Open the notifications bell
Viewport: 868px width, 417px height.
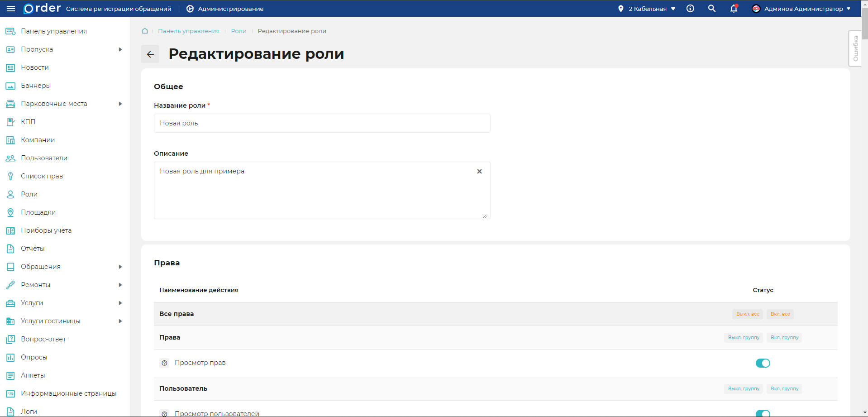click(734, 9)
